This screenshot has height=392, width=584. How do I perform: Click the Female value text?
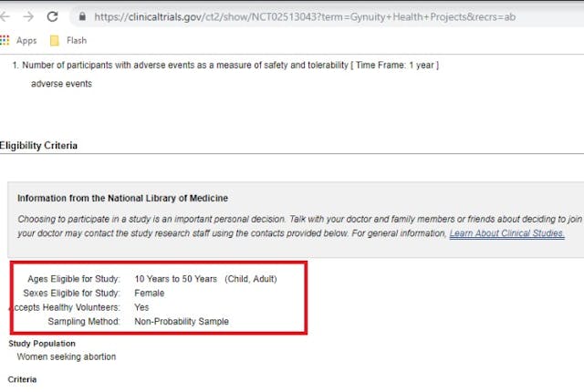click(x=150, y=293)
